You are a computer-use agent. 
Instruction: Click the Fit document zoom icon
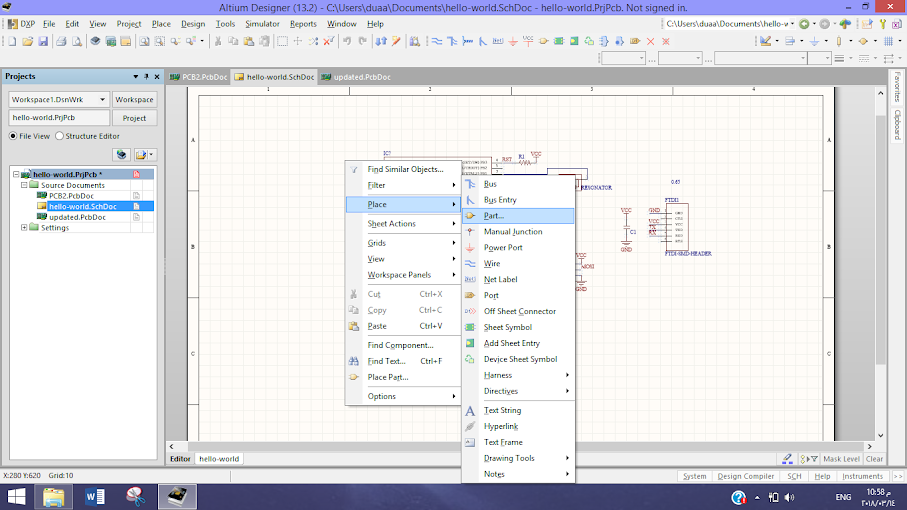[144, 41]
